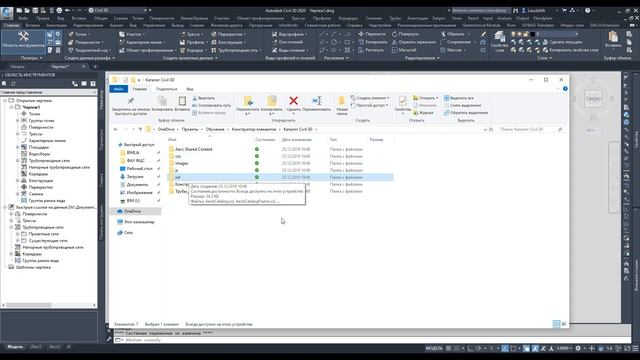Open Область инструментов (Toolspace) in Civil 3D ribbon
Viewport: 640px width, 360px height.
(23, 41)
